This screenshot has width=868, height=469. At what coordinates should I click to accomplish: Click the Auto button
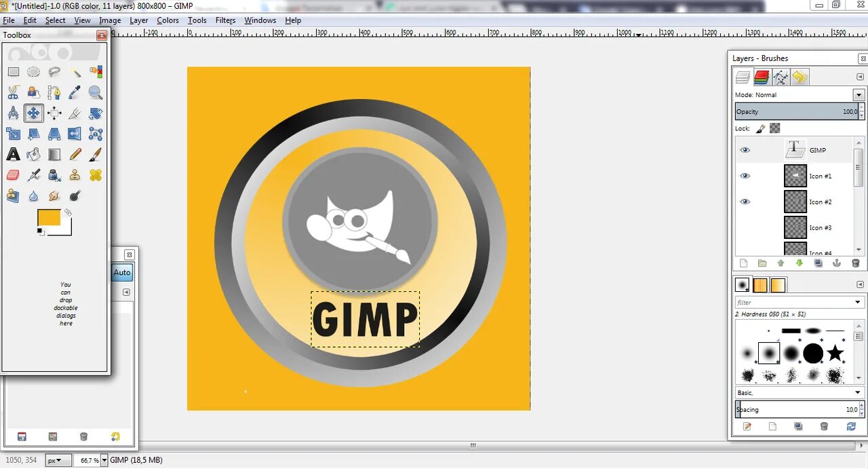[x=122, y=273]
